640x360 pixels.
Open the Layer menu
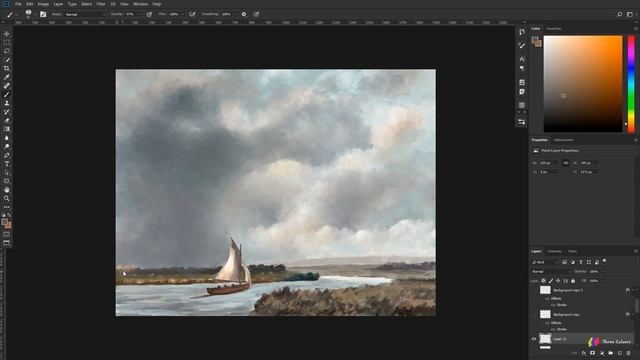tap(58, 4)
